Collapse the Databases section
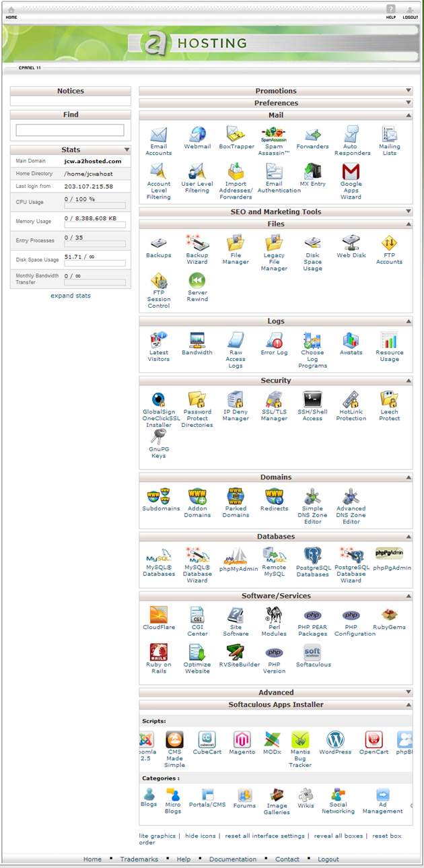The width and height of the screenshot is (424, 868). (x=409, y=537)
